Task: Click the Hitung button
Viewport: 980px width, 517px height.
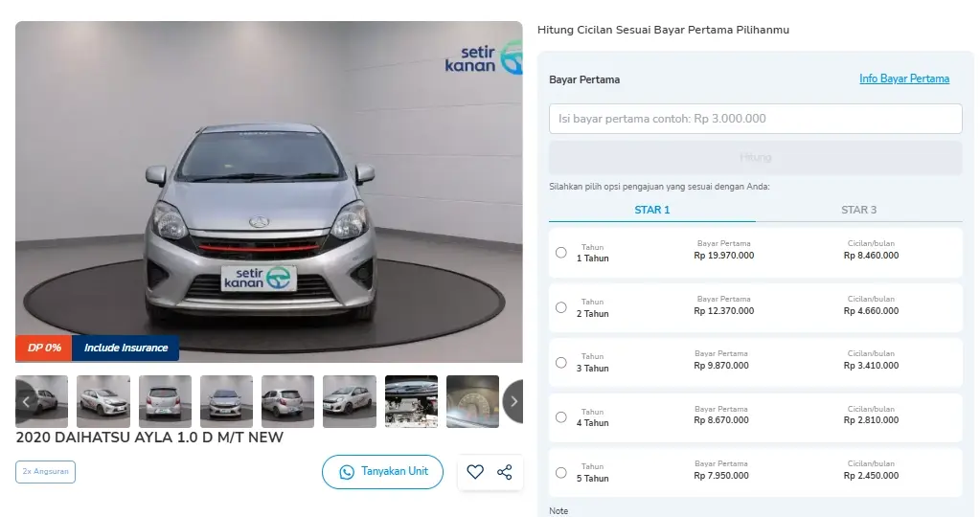Action: [756, 157]
